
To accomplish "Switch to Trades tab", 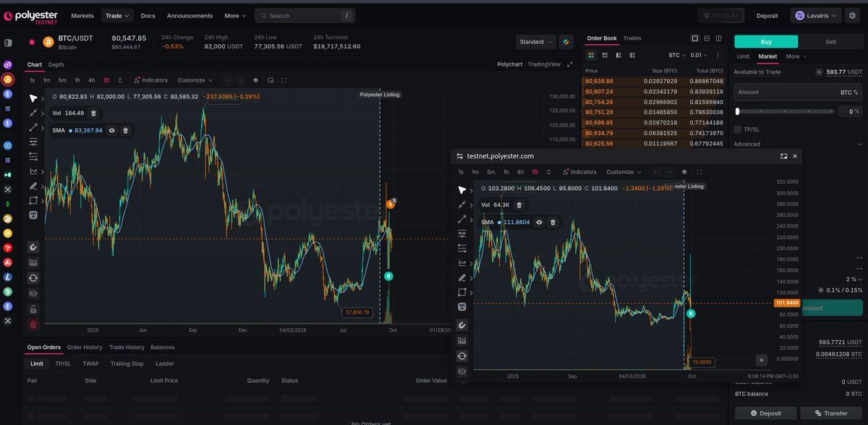I will (632, 38).
